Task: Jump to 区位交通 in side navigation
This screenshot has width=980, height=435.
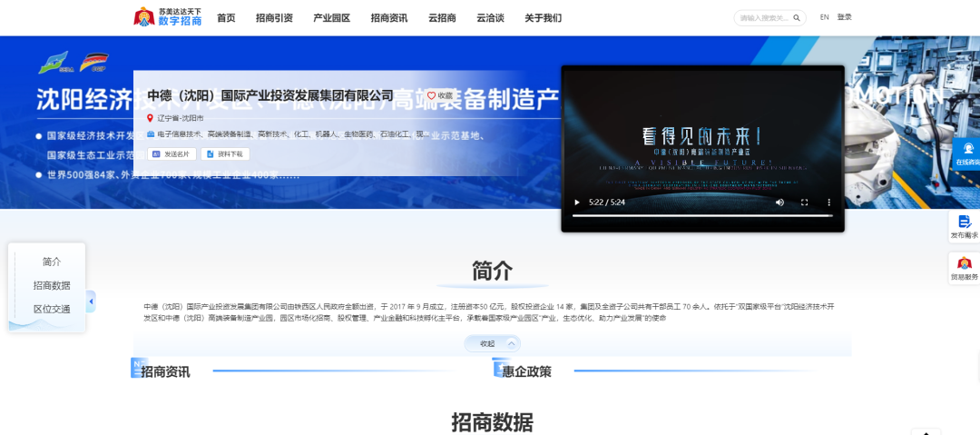Action: coord(52,309)
